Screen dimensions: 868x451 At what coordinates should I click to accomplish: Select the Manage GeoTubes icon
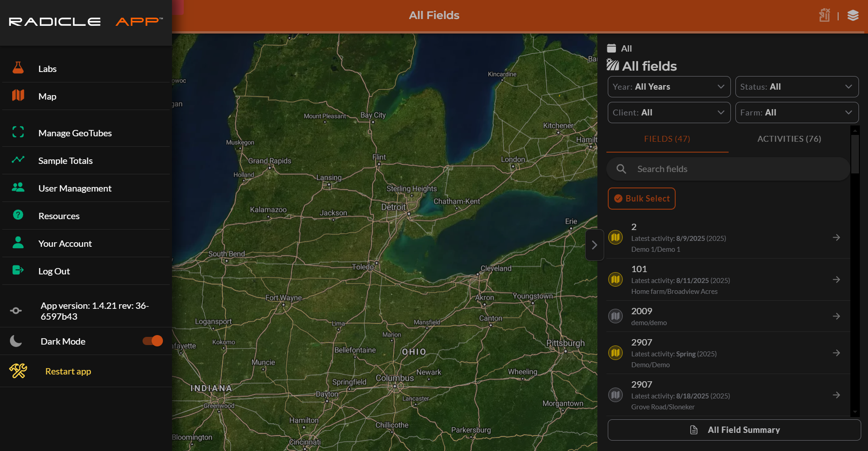pyautogui.click(x=18, y=132)
